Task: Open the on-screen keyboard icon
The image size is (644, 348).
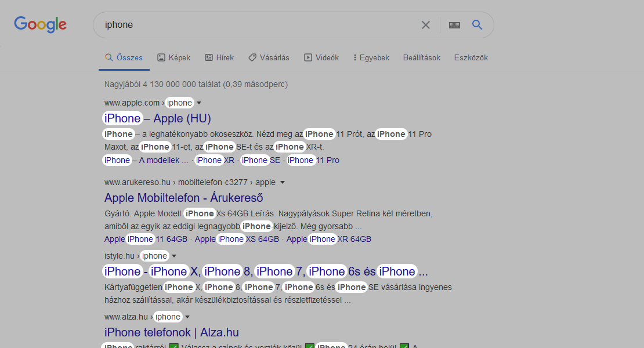Action: [x=454, y=25]
